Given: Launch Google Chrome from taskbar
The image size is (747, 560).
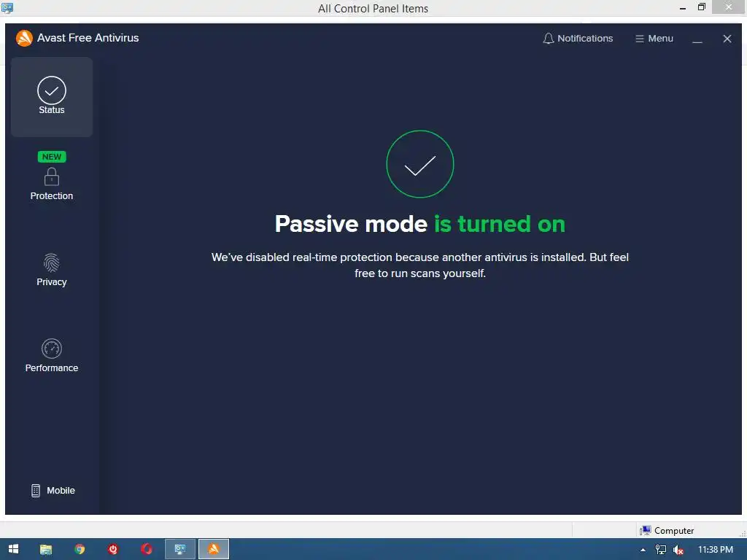Looking at the screenshot, I should click(x=80, y=549).
